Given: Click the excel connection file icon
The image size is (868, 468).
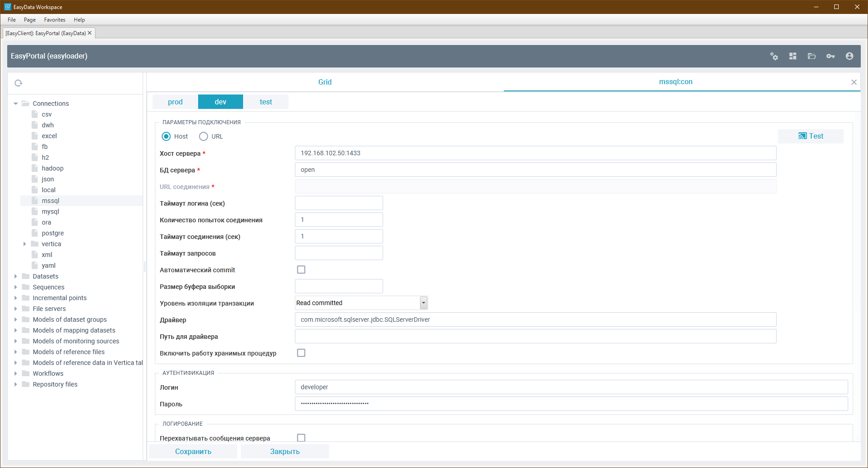Looking at the screenshot, I should click(35, 136).
